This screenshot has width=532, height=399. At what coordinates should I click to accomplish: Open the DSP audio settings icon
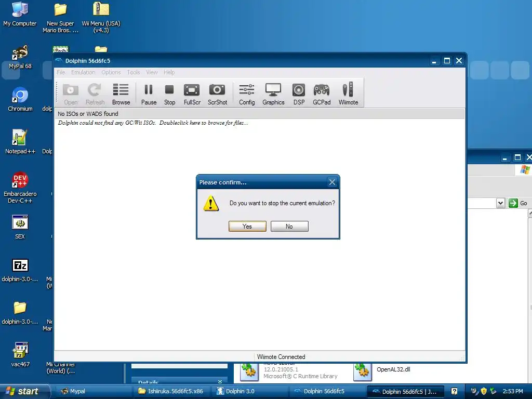pyautogui.click(x=299, y=94)
